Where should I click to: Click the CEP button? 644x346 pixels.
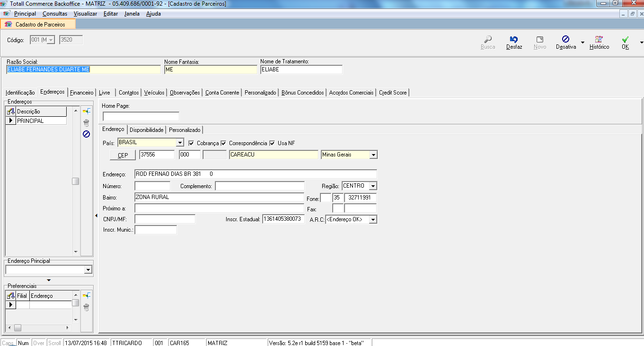[x=123, y=155]
